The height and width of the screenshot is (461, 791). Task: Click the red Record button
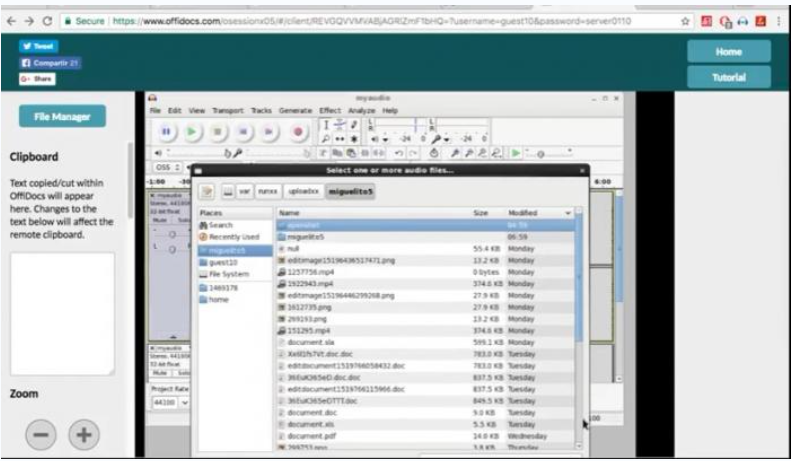point(297,131)
